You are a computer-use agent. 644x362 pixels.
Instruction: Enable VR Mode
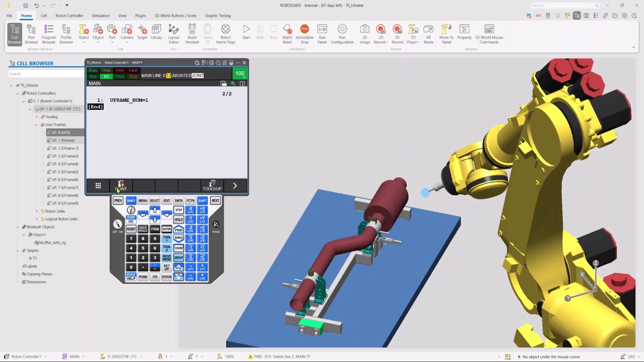coord(428,34)
